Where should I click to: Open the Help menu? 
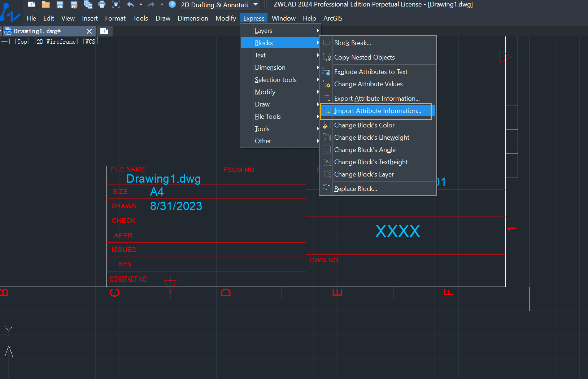point(309,18)
